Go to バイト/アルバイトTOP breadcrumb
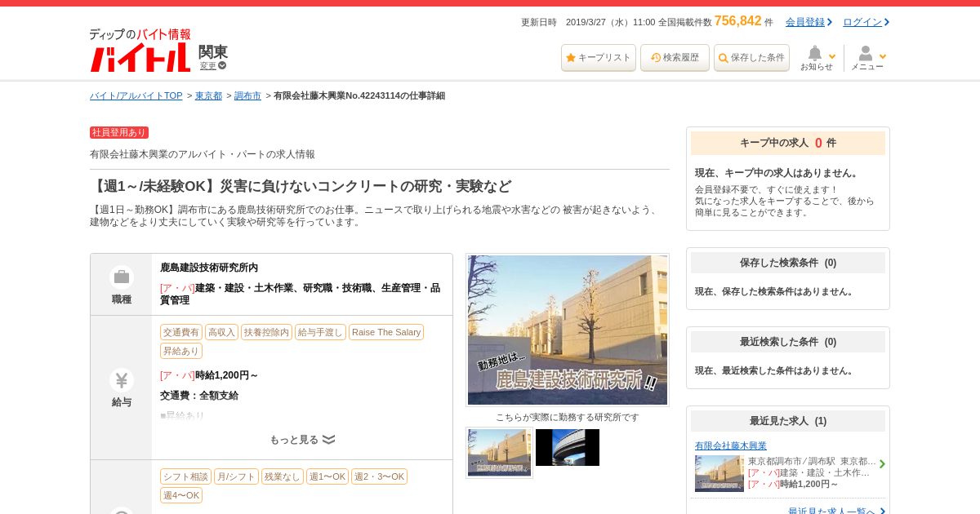This screenshot has width=980, height=514. 136,95
